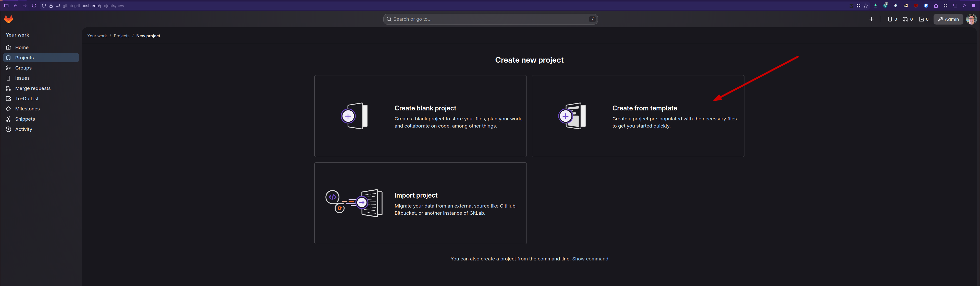The height and width of the screenshot is (286, 980).
Task: Open Merge requests in sidebar
Action: (33, 88)
